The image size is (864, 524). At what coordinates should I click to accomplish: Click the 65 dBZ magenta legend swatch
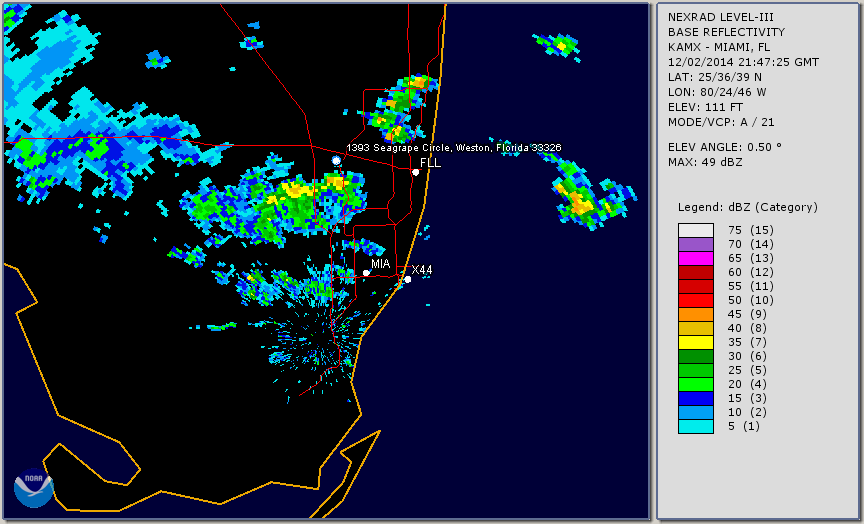coord(696,258)
